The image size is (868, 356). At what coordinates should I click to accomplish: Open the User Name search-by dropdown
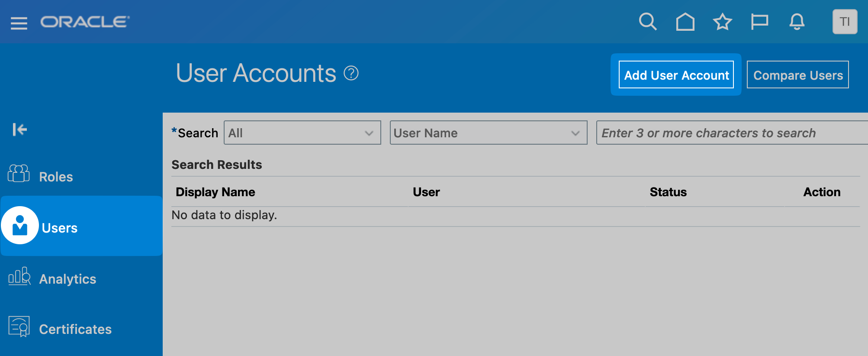(x=488, y=133)
